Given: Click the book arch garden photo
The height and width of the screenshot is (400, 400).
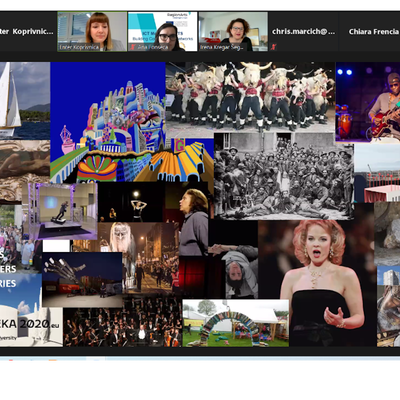Looking at the screenshot, I should (x=236, y=323).
